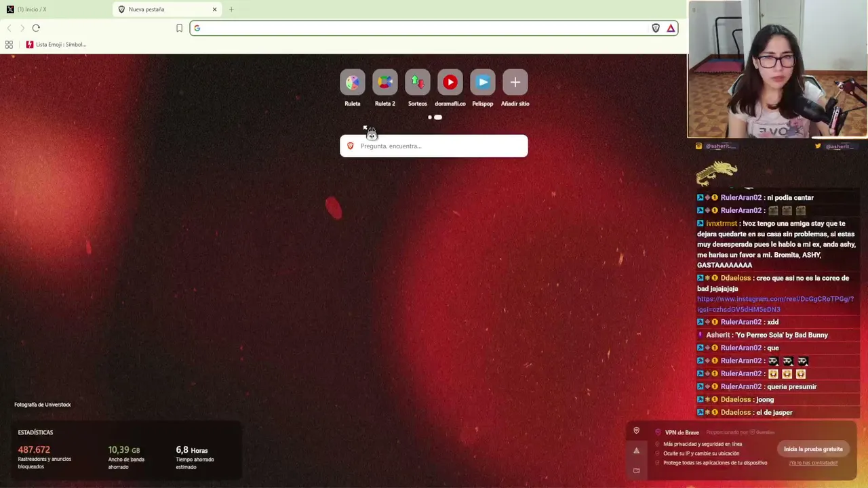The height and width of the screenshot is (488, 868).
Task: Close the Nueva pestaña tab
Action: point(215,9)
